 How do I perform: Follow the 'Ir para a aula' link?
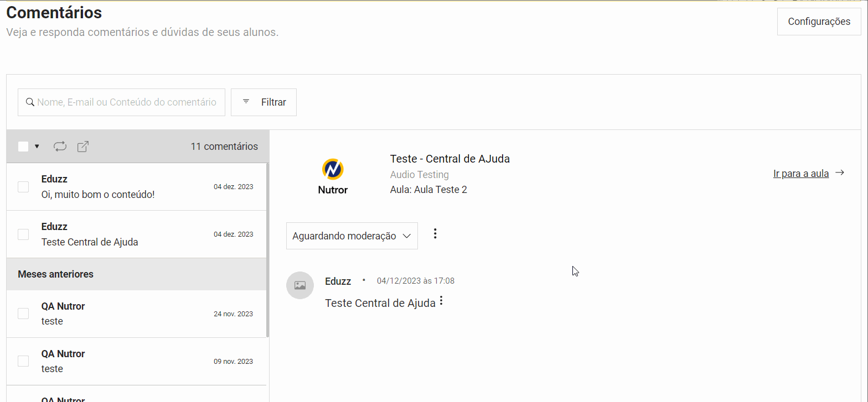800,174
